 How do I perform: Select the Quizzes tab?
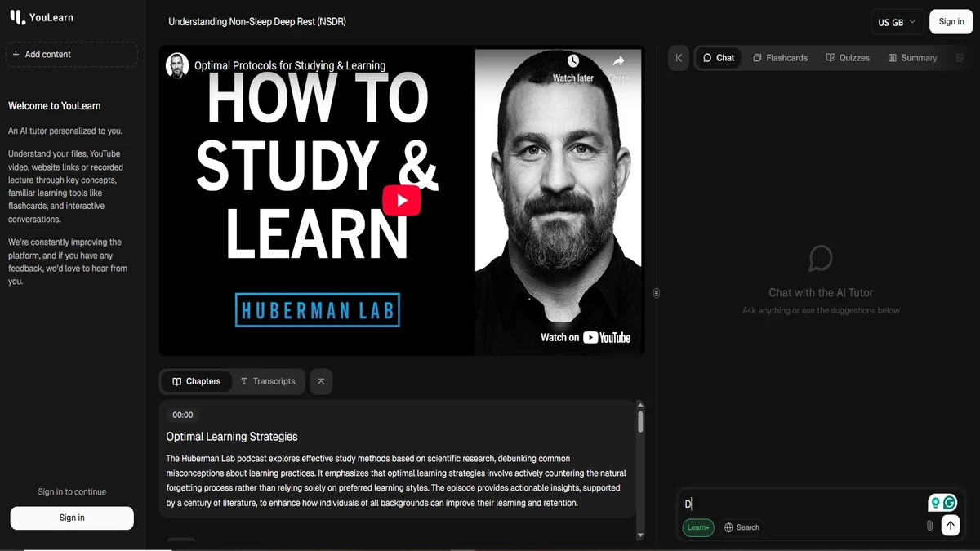tap(848, 58)
